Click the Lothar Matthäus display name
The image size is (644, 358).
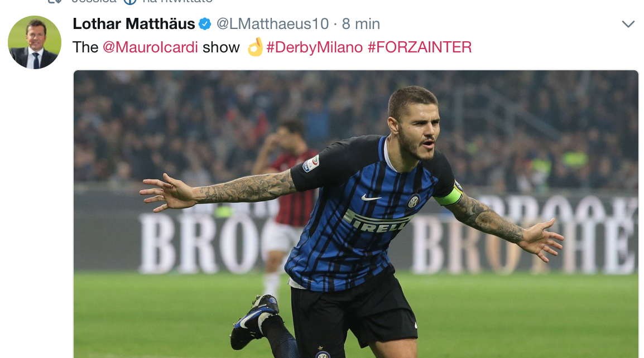[134, 24]
